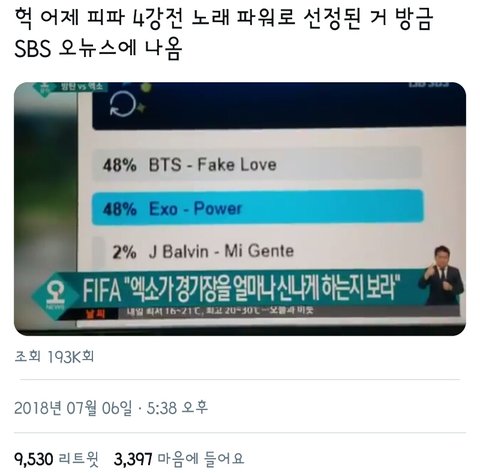Click the tweet text starting with 헉 어제
Image resolution: width=480 pixels, height=473 pixels.
224,33
